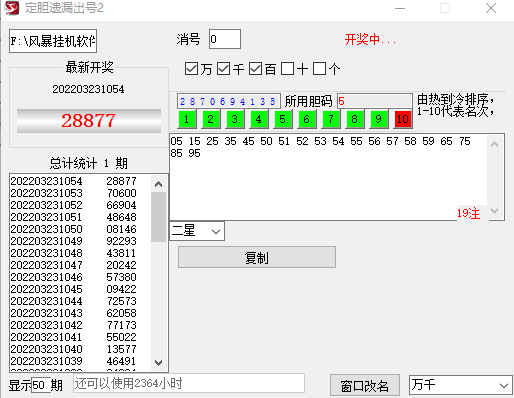Click the 所用胆码 field showing 5
This screenshot has width=514, height=398.
point(375,101)
